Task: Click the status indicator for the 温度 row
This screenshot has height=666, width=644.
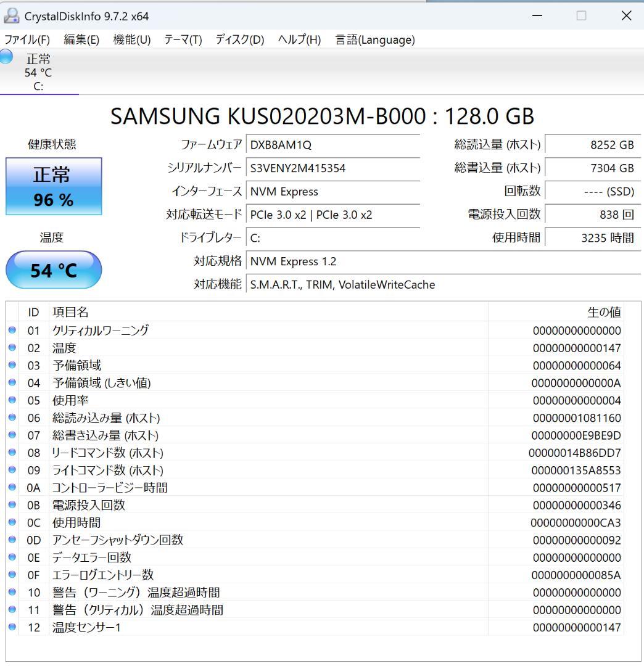Action: (x=11, y=348)
